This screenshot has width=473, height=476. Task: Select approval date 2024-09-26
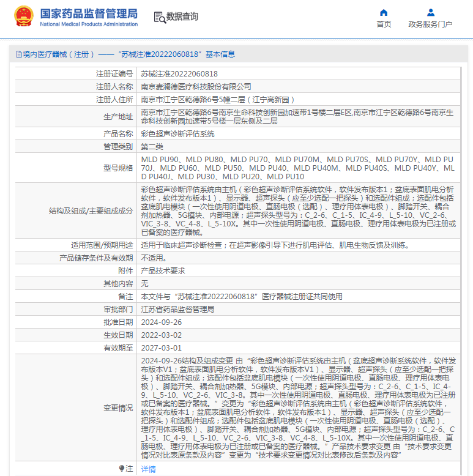161,322
